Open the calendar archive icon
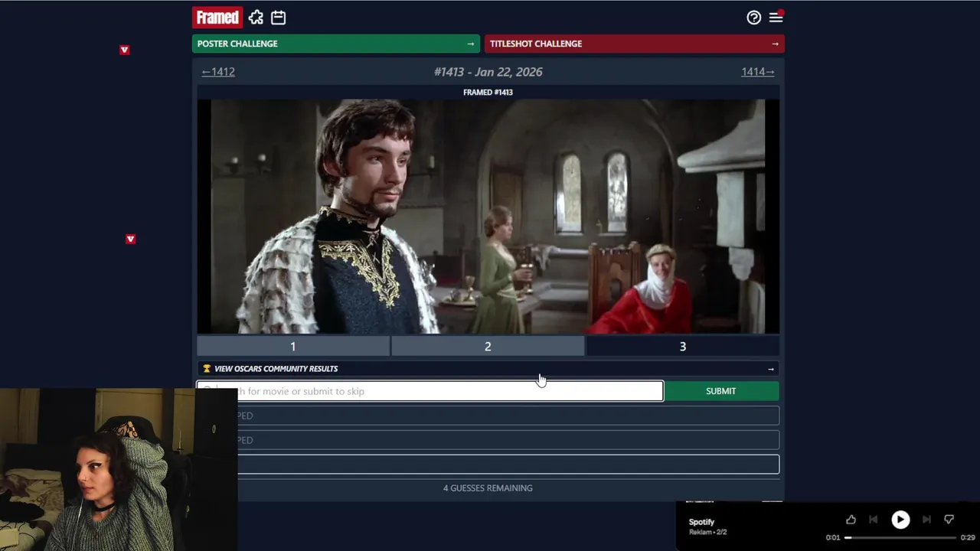980x551 pixels. click(x=278, y=17)
